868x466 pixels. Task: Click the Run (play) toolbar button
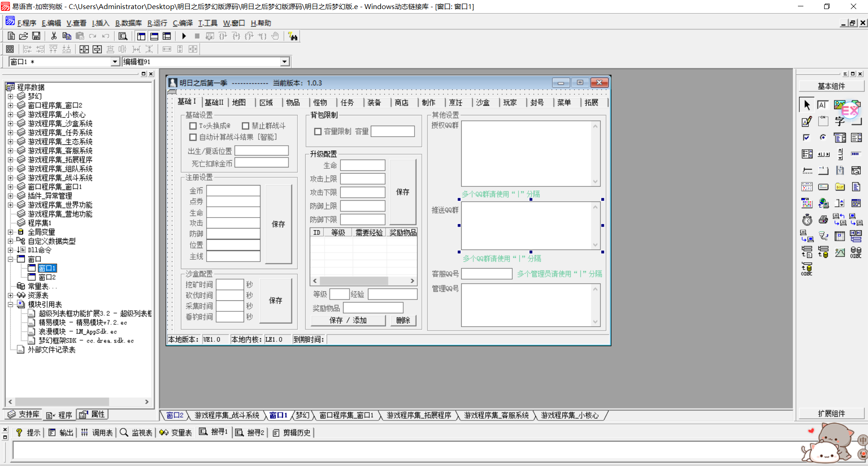point(184,36)
